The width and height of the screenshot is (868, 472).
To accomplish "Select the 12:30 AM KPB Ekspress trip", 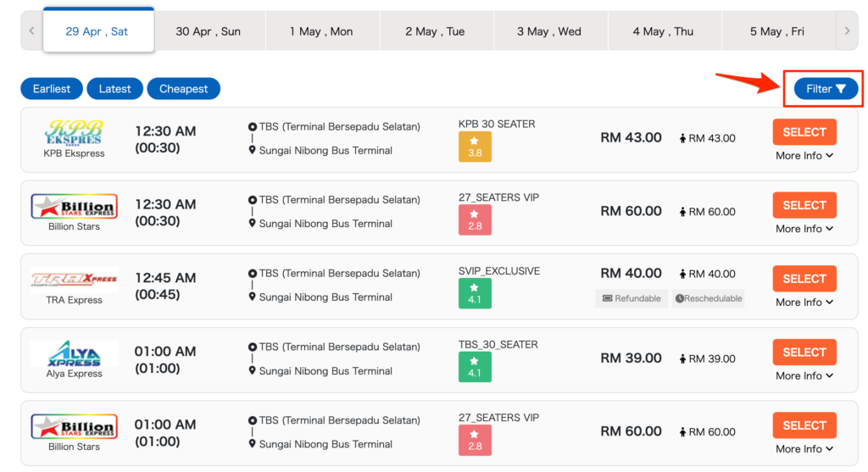I will click(804, 132).
